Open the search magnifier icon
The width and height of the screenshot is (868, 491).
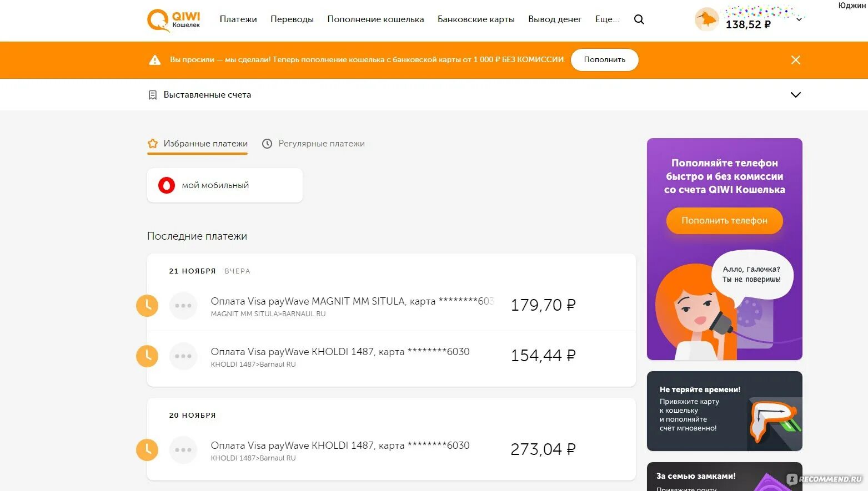(639, 19)
